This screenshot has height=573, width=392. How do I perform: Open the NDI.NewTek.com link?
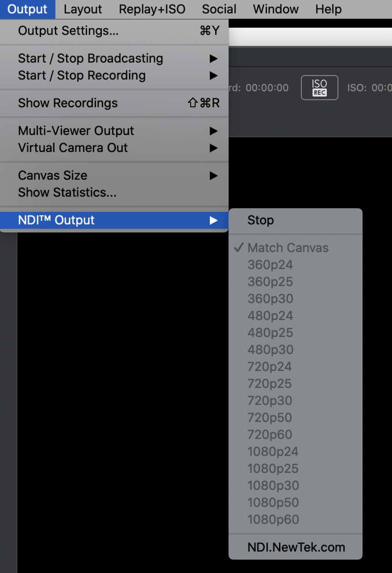tap(296, 547)
